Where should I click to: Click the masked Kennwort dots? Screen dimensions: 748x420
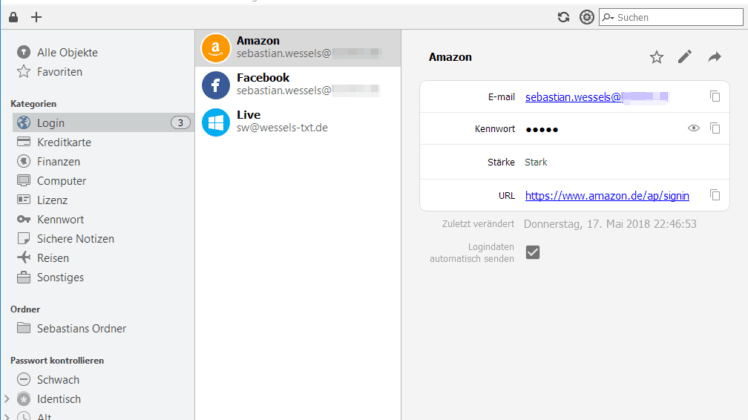[542, 129]
